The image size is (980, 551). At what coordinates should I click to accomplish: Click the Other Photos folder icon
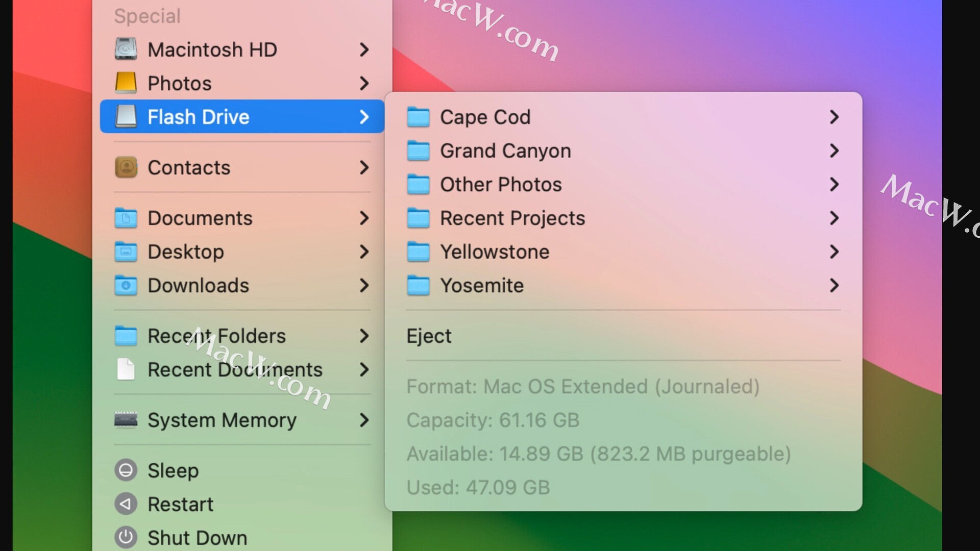tap(418, 184)
